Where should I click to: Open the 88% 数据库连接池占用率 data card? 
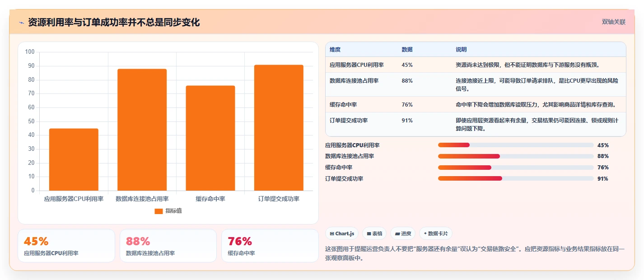click(x=168, y=246)
